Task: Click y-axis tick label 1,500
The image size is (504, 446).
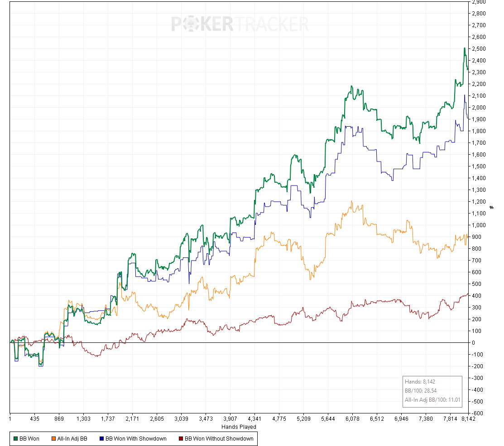Action: 479,166
